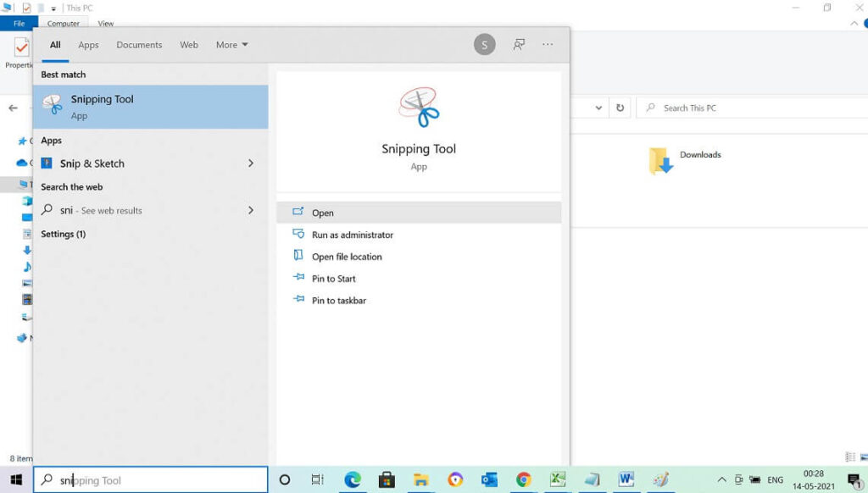Open the Settings (1) results group
The image size is (868, 493).
coord(63,234)
